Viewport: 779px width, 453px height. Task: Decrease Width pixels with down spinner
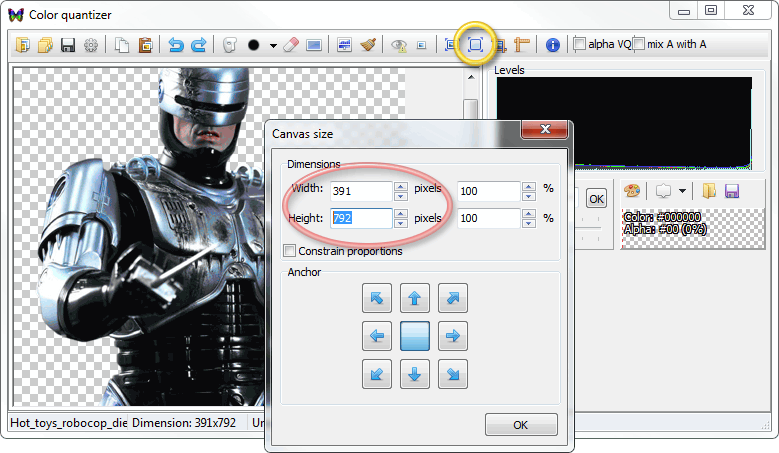[x=400, y=196]
